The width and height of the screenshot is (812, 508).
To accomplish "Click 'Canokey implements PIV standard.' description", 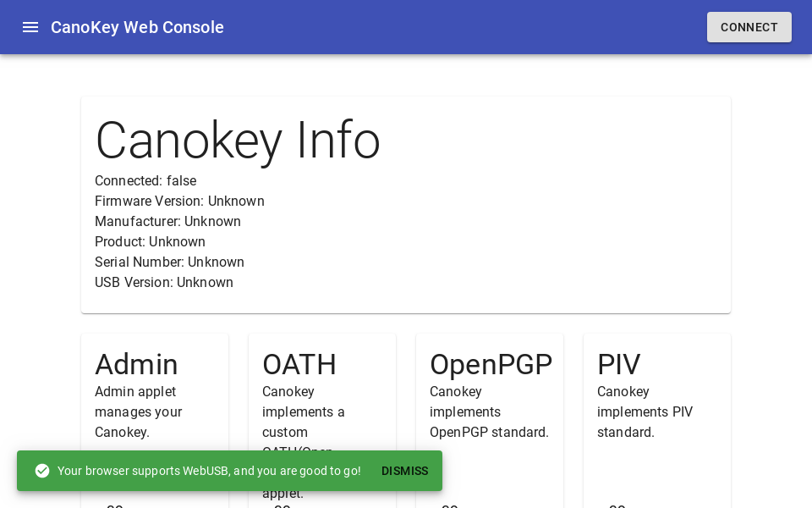I will tap(645, 412).
